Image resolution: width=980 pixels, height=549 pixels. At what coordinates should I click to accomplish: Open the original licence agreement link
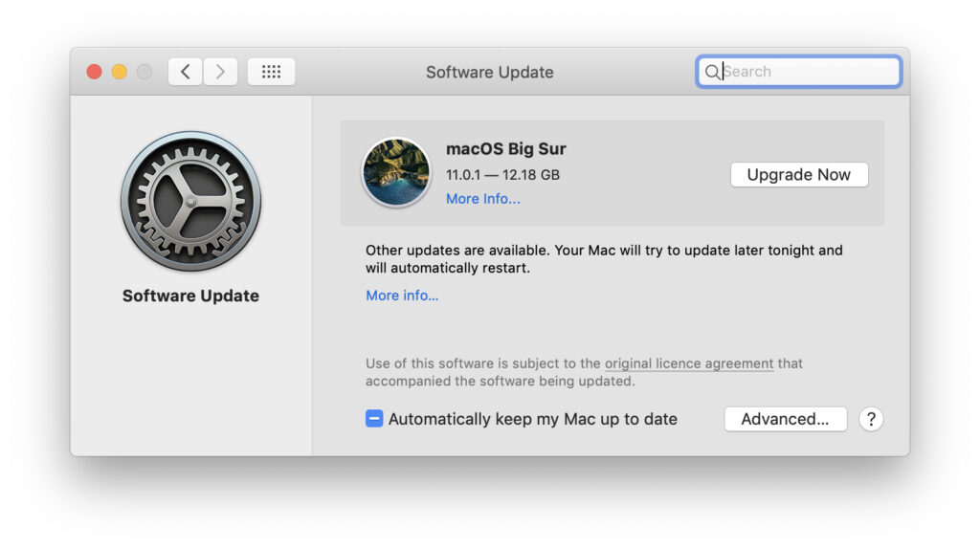(688, 363)
